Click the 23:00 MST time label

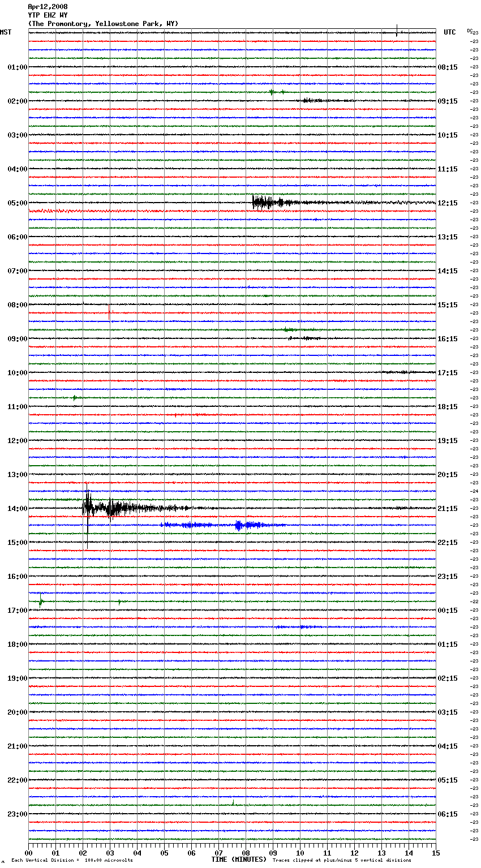tap(18, 814)
